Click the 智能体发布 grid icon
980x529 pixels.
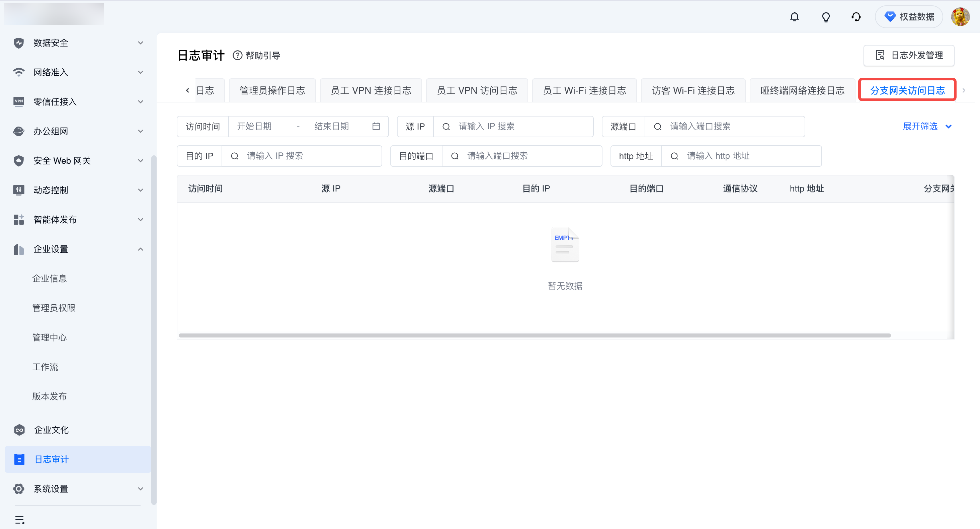(x=19, y=220)
